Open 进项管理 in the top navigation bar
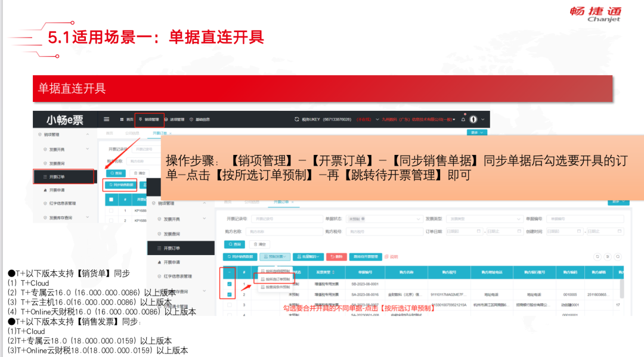The height and width of the screenshot is (357, 644). pos(175,119)
